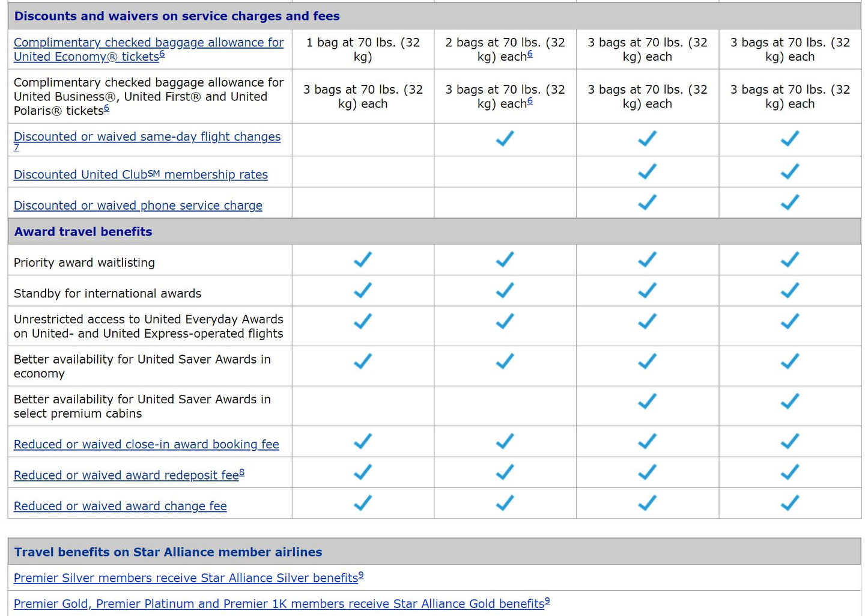Image resolution: width=868 pixels, height=616 pixels.
Task: Open Reduced or waived award redeposit fee link
Action: 126,475
